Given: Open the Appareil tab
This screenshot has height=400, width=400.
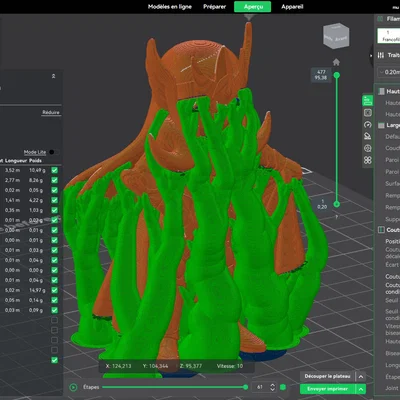Looking at the screenshot, I should coord(292,7).
